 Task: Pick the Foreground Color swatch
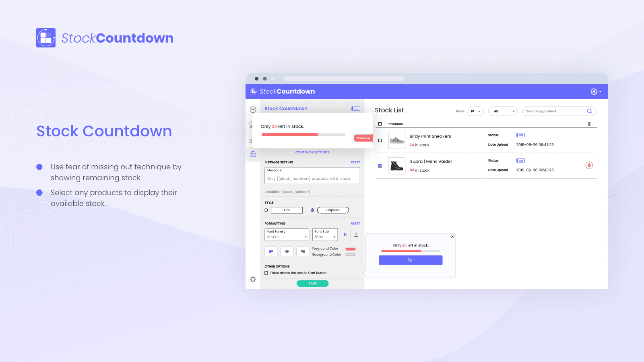point(351,249)
